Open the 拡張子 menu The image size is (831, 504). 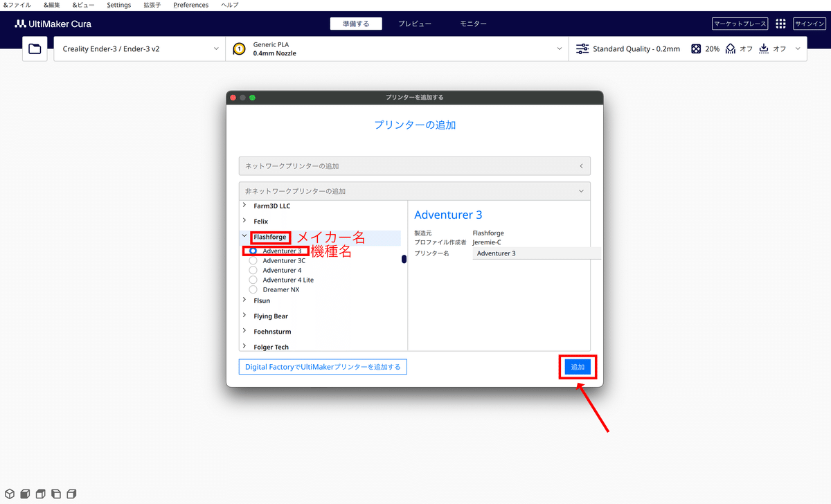click(x=152, y=5)
